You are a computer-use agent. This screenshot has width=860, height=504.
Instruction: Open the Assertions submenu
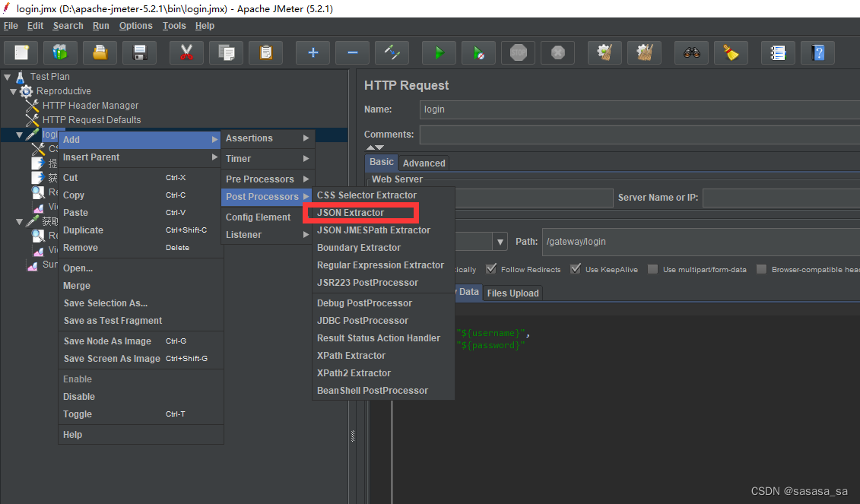[x=267, y=138]
